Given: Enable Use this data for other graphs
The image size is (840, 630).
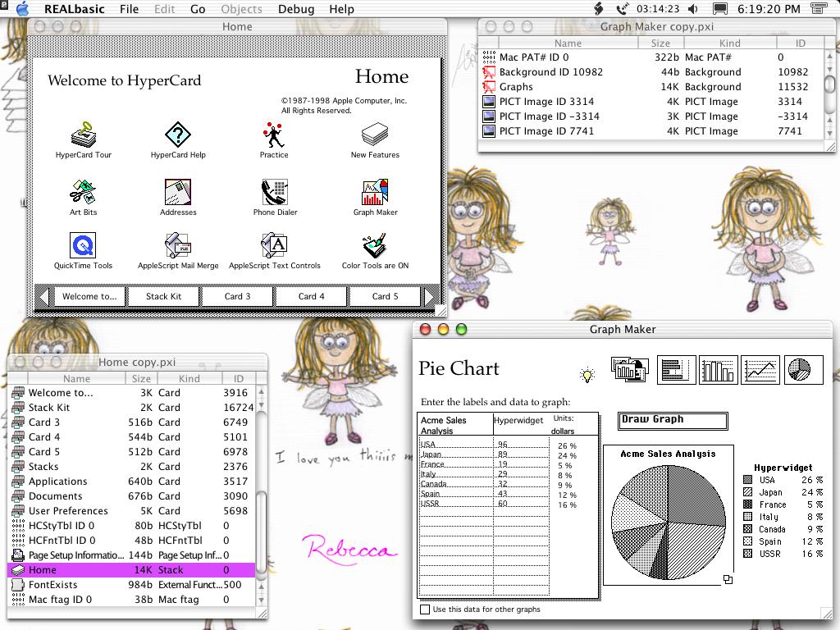Looking at the screenshot, I should click(x=425, y=609).
